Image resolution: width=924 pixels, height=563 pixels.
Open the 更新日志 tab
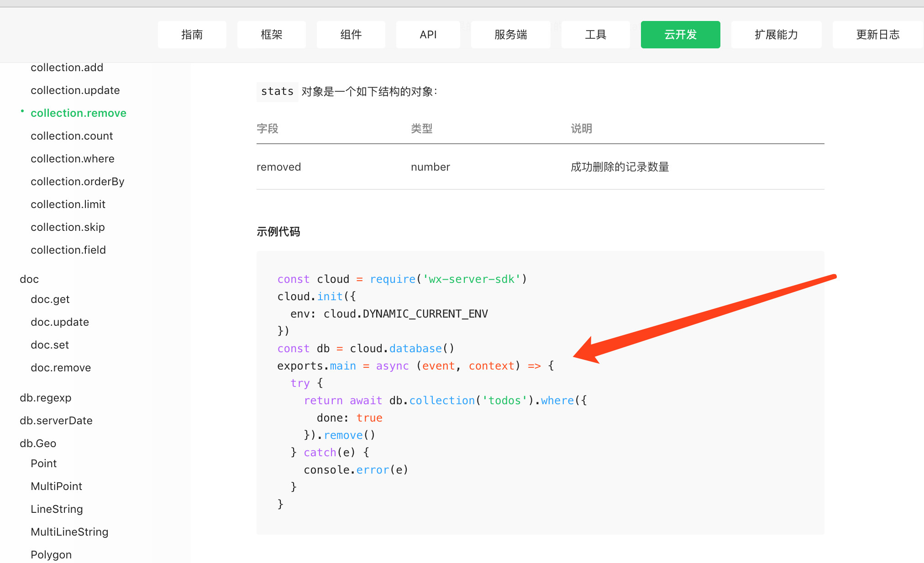tap(877, 35)
